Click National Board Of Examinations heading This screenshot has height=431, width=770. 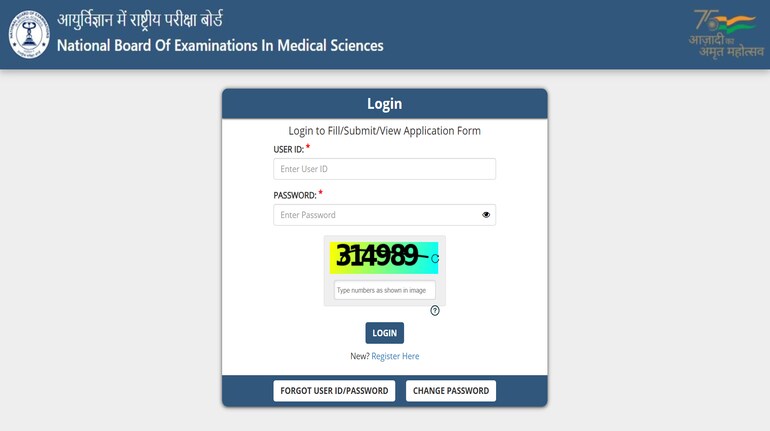[x=220, y=46]
